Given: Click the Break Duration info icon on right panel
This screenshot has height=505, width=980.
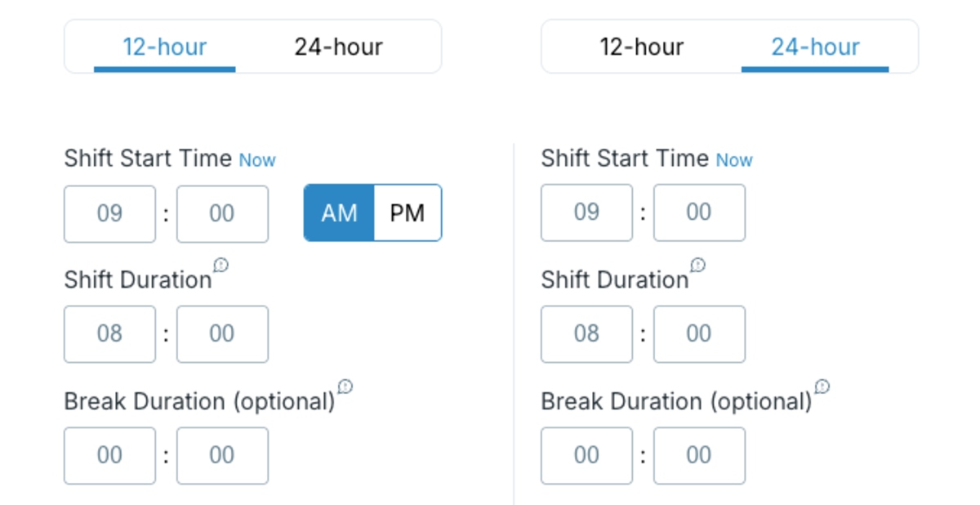Looking at the screenshot, I should tap(822, 386).
